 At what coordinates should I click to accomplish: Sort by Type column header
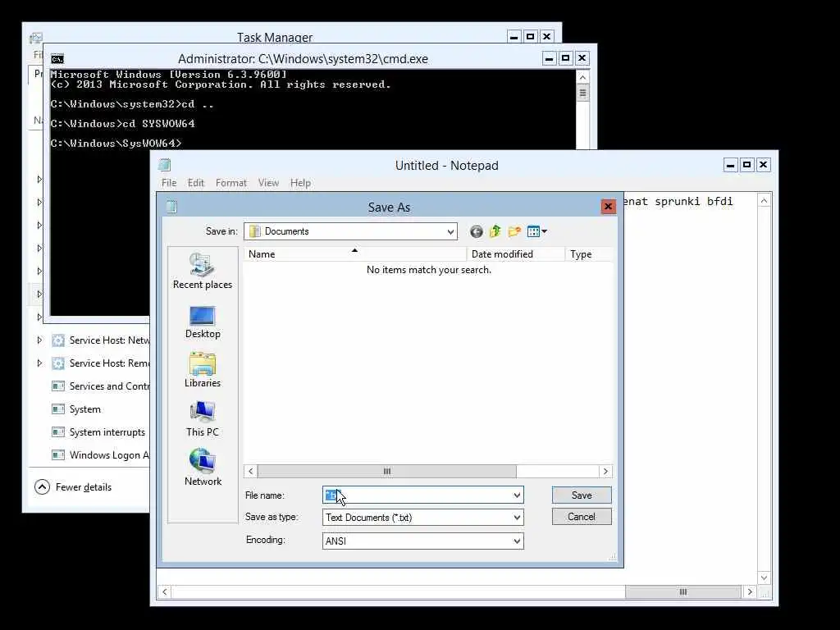[x=589, y=254]
